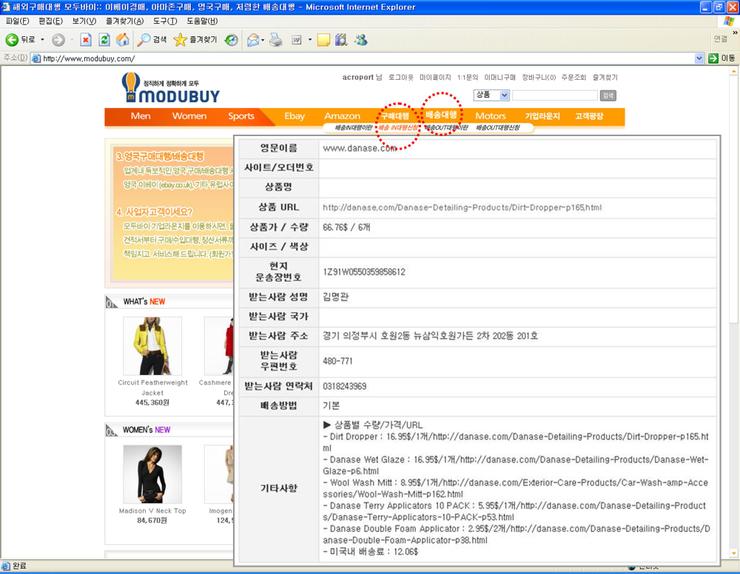
Task: Click tracking number 1Z91W0550359858612
Action: [364, 272]
